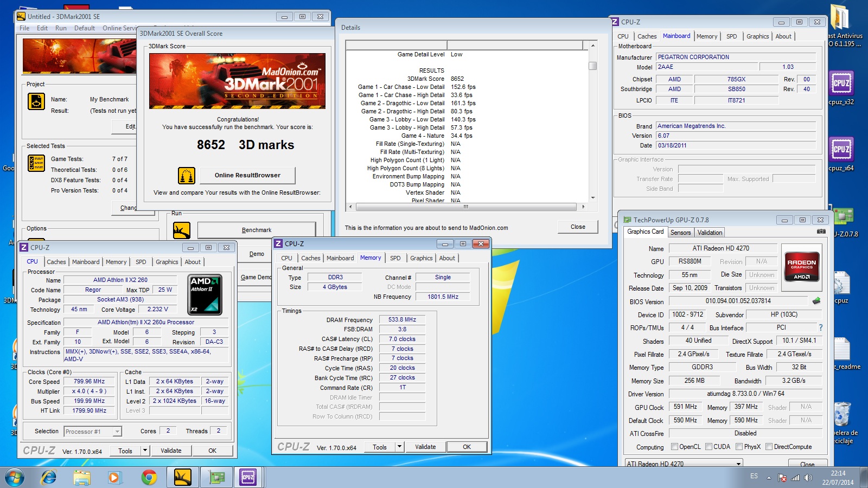Switch to CPU-Z taskbar button

(x=248, y=478)
